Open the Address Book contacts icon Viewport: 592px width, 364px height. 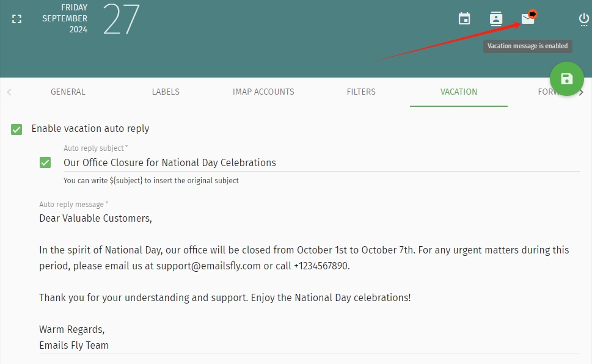pyautogui.click(x=495, y=18)
